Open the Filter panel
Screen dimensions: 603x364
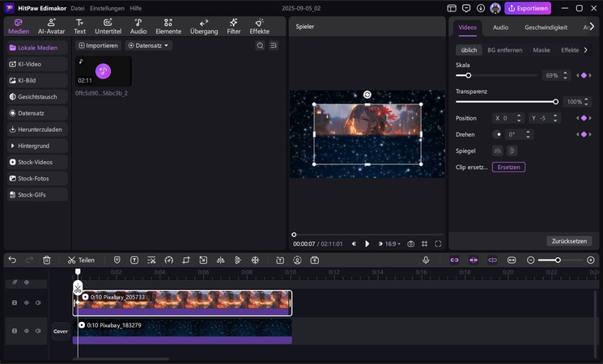(233, 27)
